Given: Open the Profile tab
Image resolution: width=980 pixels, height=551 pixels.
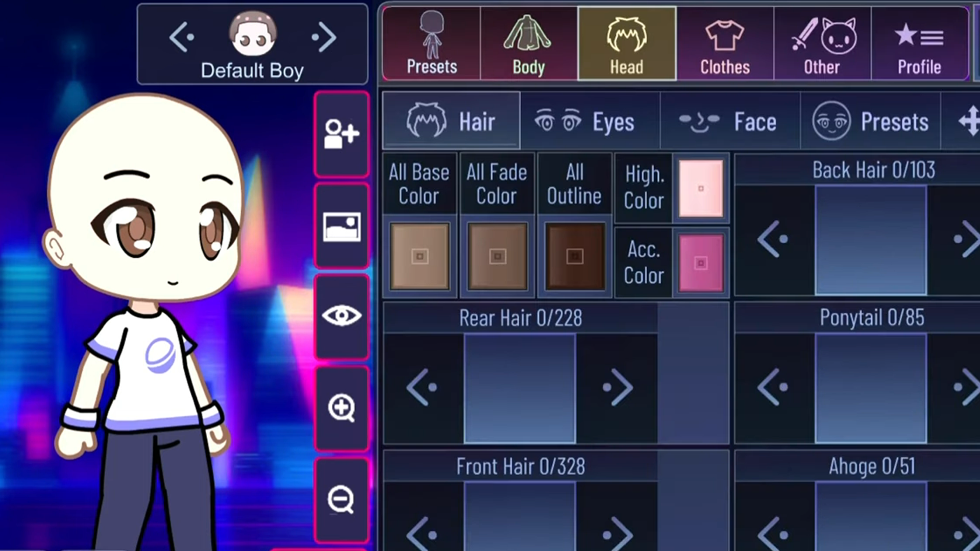Looking at the screenshot, I should [920, 43].
